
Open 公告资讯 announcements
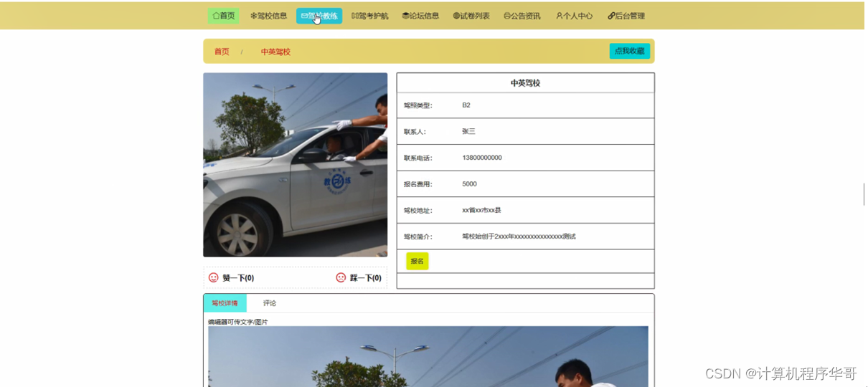(522, 16)
